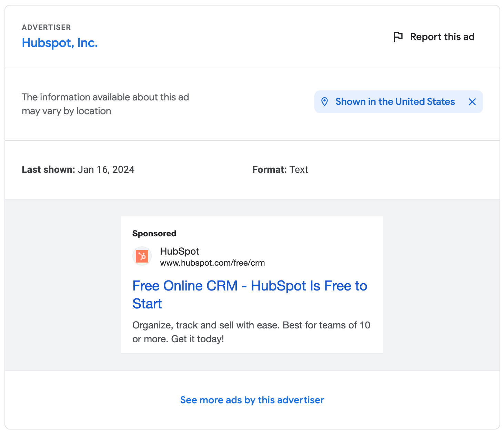504x434 pixels.
Task: Click the ad description about organizing and selling
Action: 251,332
